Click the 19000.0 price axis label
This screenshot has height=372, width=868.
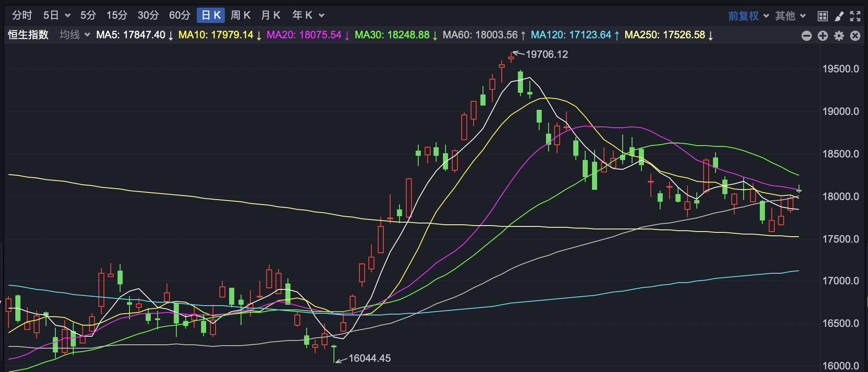(841, 112)
